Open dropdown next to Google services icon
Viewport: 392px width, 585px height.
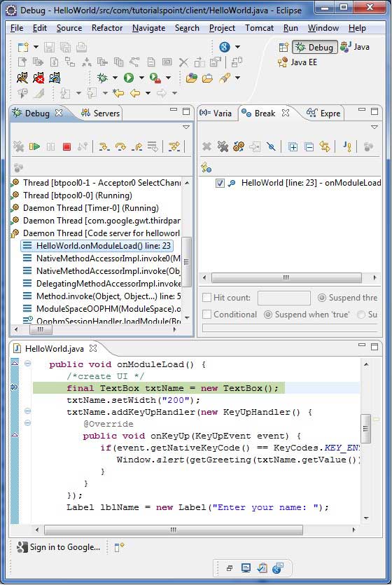(237, 48)
